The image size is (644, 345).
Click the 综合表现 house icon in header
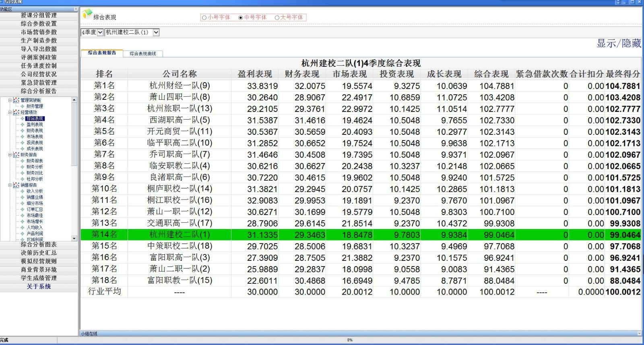[87, 14]
